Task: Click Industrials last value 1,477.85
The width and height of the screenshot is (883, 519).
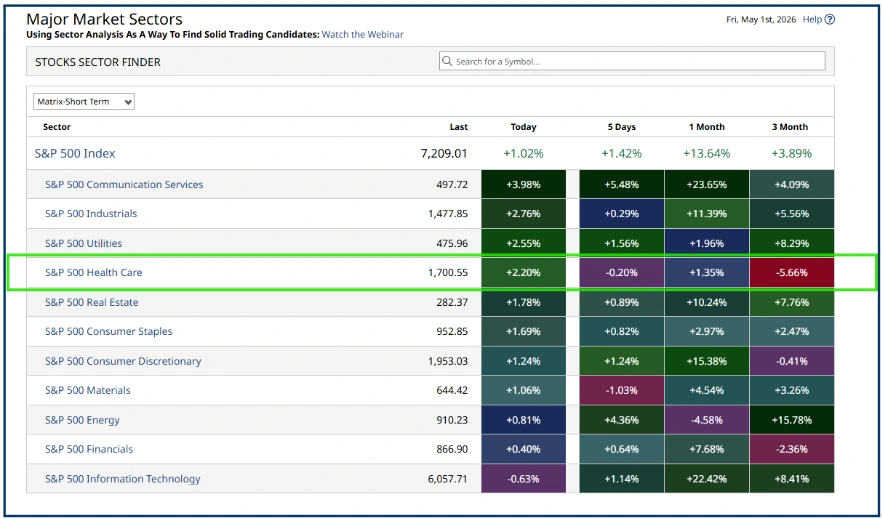Action: point(448,213)
